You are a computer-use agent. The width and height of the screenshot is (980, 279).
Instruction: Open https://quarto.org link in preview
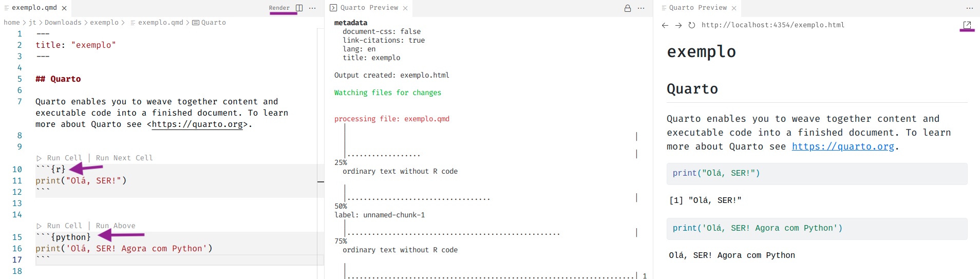843,146
